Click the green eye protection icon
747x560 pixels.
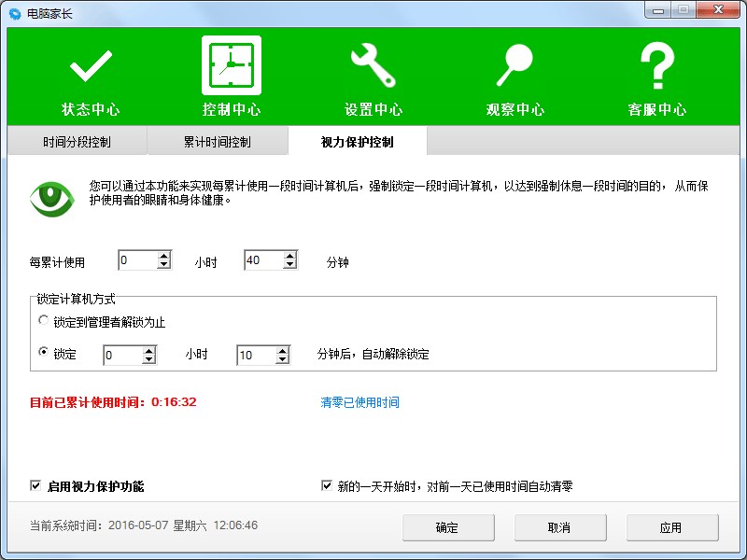pyautogui.click(x=50, y=196)
